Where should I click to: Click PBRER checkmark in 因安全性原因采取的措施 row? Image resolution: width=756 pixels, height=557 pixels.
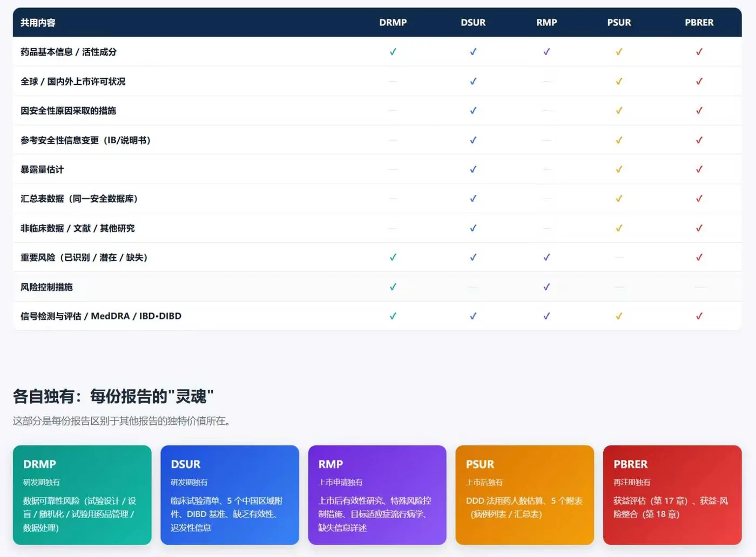tap(699, 111)
